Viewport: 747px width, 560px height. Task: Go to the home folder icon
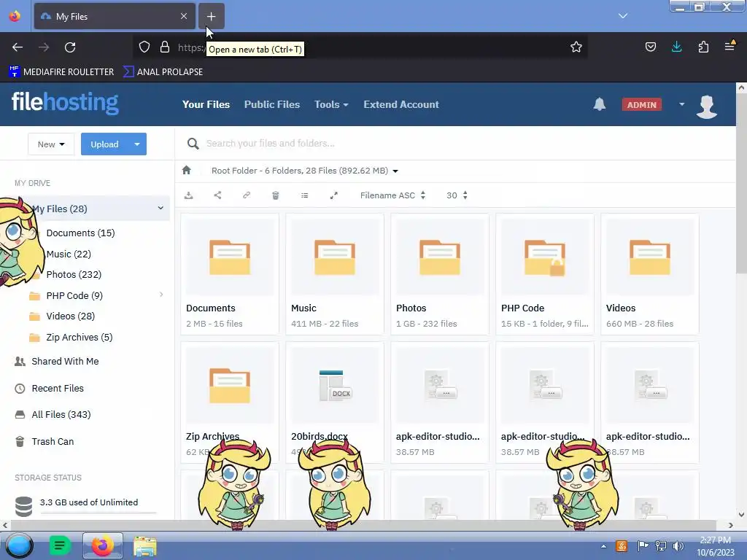point(186,170)
